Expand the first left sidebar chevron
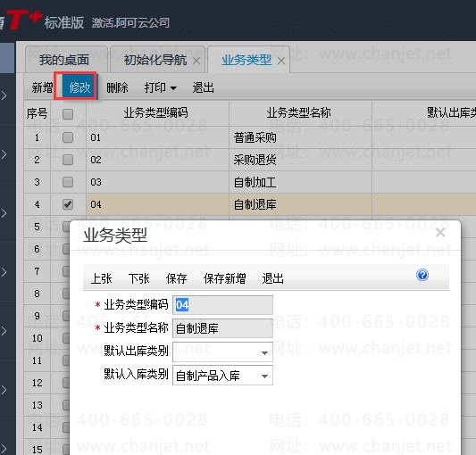The height and width of the screenshot is (455, 476). point(4,95)
